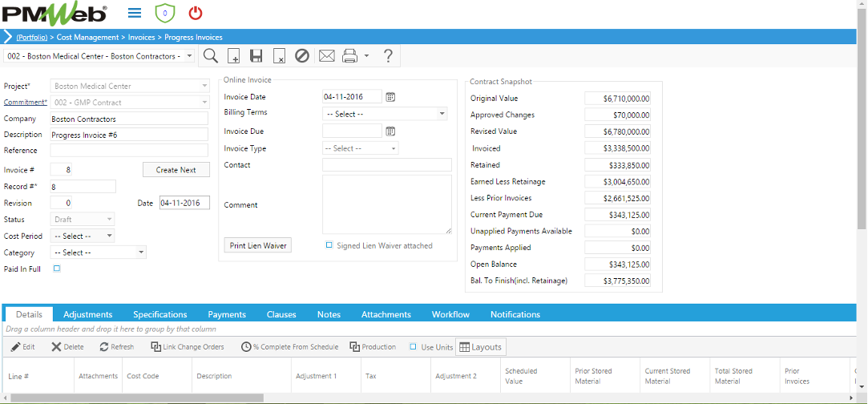Click the cancel circle-slash icon
The width and height of the screenshot is (868, 404).
click(x=301, y=56)
